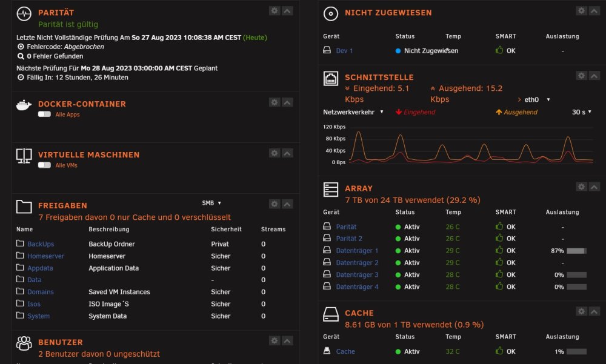Image resolution: width=606 pixels, height=364 pixels.
Task: Collapse the Virtuelle Maschinen panel
Action: [287, 153]
